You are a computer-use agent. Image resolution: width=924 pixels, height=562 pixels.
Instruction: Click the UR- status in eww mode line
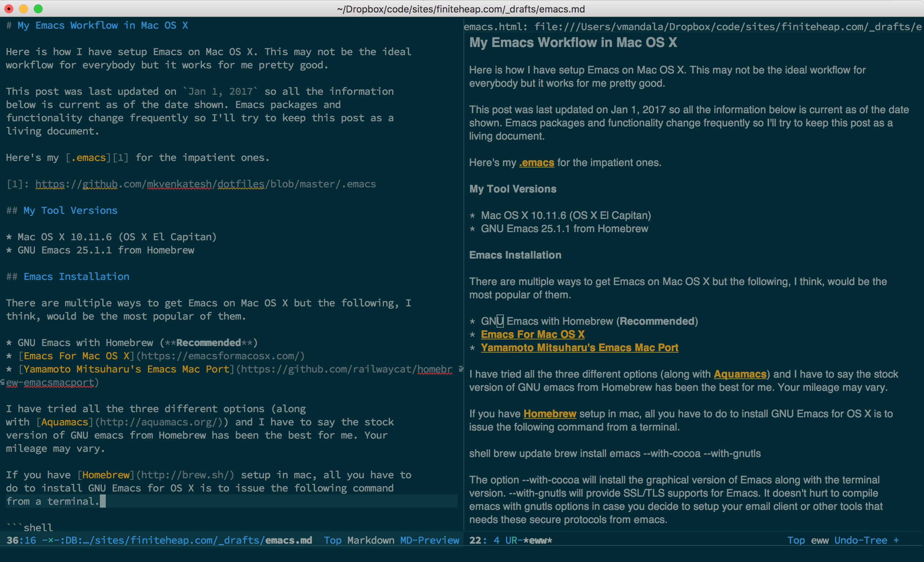[514, 540]
